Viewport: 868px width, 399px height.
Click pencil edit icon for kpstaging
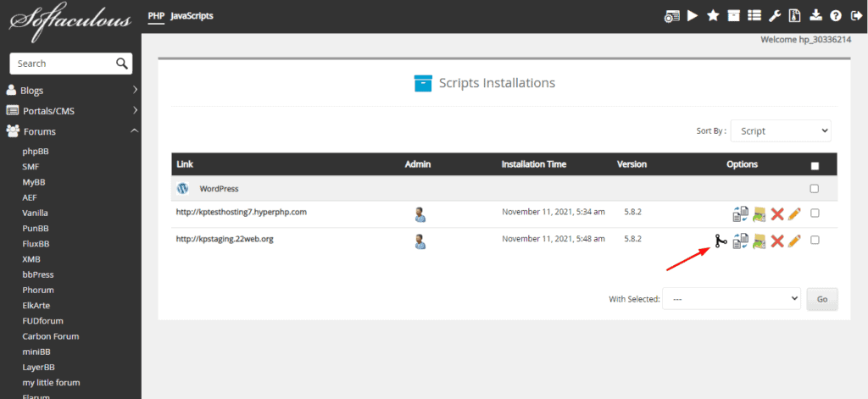(793, 241)
